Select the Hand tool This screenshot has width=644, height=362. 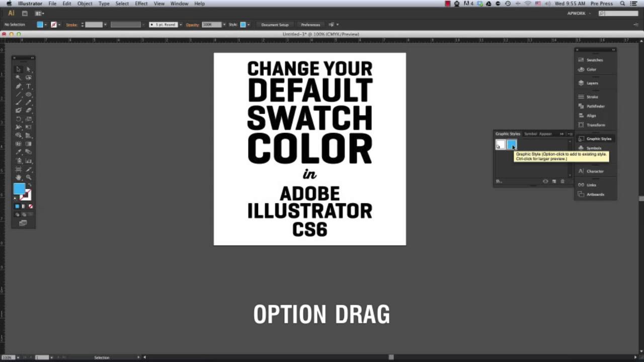[x=18, y=177]
